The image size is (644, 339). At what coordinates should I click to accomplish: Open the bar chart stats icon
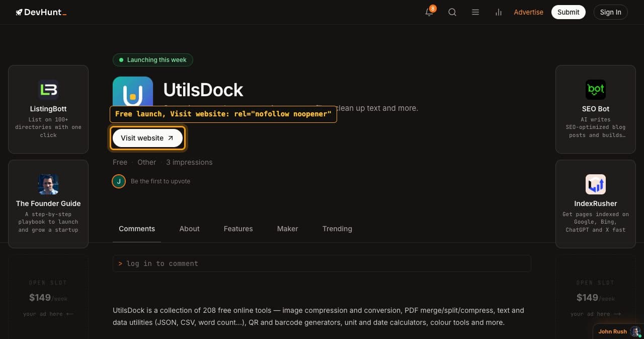tap(499, 12)
